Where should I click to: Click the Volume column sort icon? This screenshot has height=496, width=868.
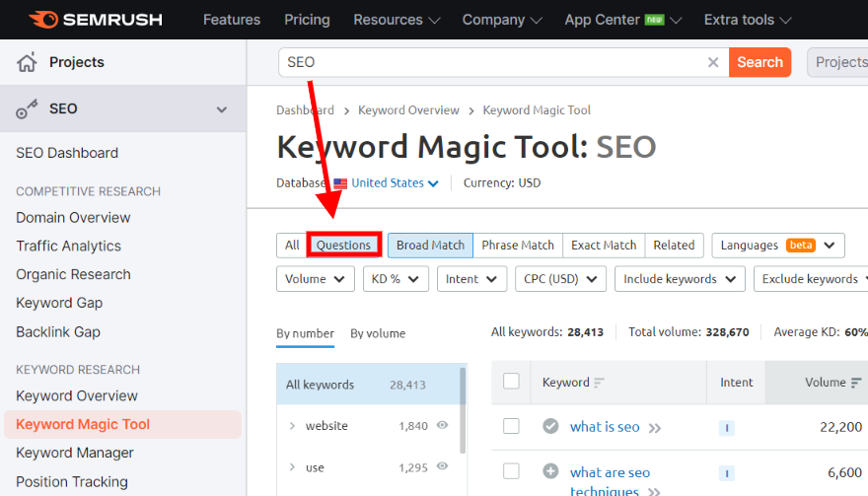(856, 383)
